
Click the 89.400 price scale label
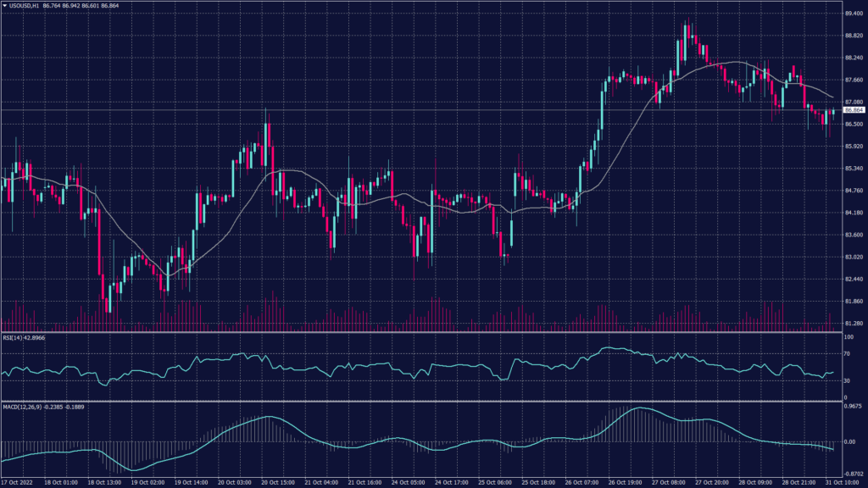click(x=852, y=14)
